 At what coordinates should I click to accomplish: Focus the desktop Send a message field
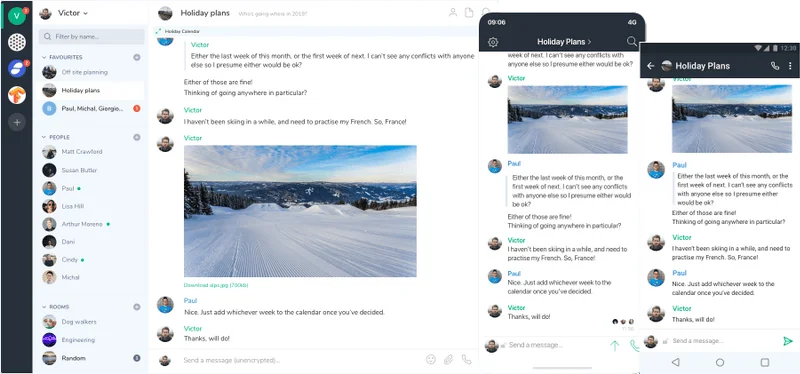coord(301,360)
